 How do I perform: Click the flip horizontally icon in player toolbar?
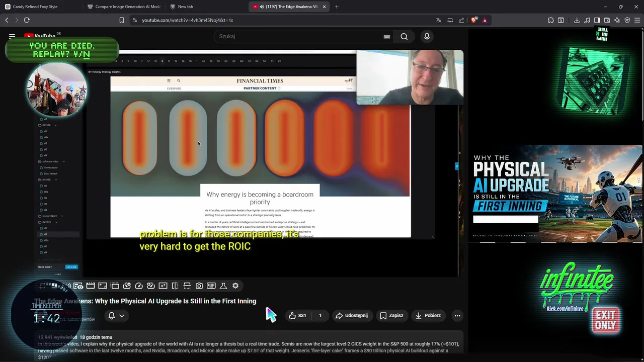click(x=175, y=286)
